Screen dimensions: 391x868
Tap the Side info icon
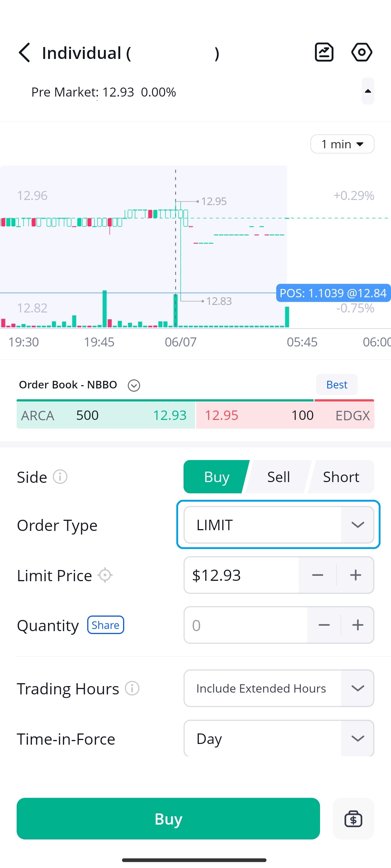pyautogui.click(x=60, y=477)
